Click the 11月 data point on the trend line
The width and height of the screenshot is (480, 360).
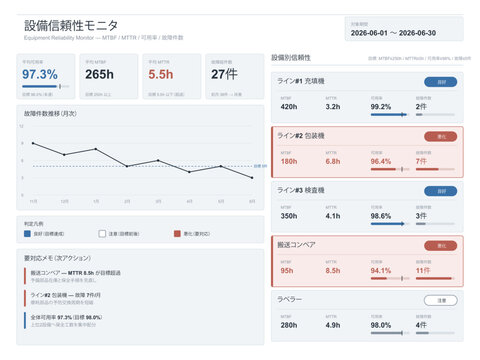pyautogui.click(x=33, y=143)
